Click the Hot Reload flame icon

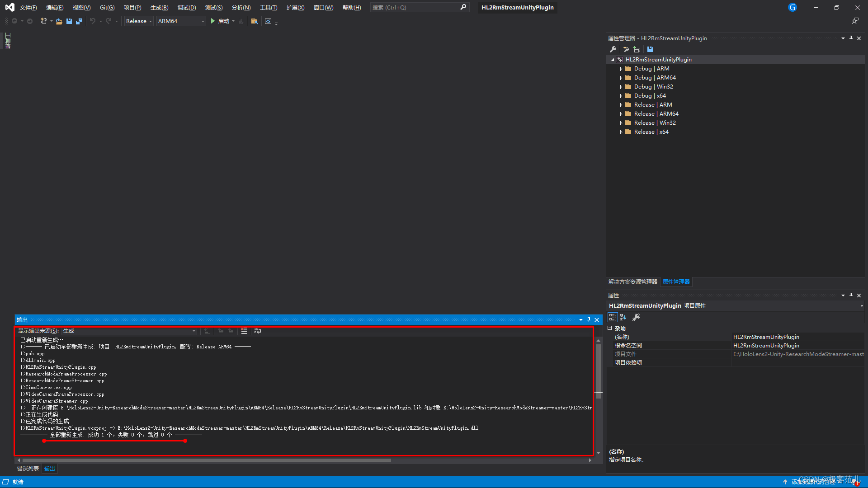tap(241, 21)
